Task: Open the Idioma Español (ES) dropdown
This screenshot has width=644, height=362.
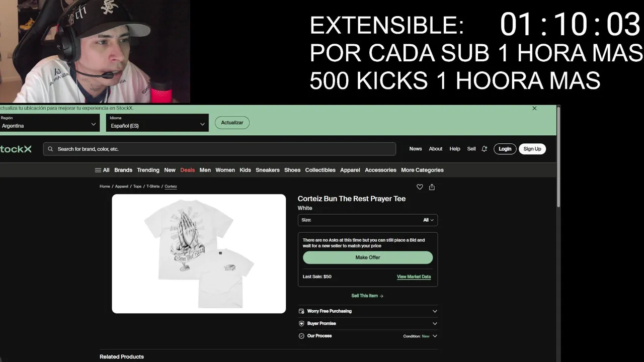Action: coord(157,123)
